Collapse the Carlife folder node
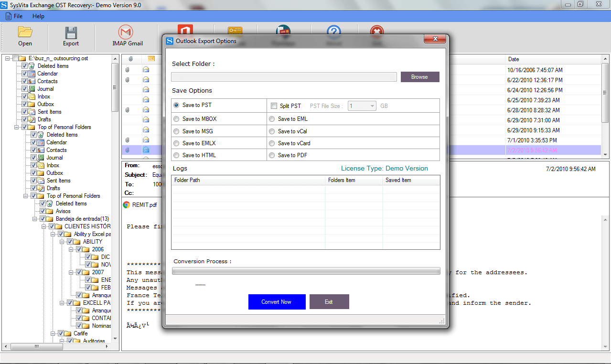Viewport: 611px width, 364px height. [53, 333]
